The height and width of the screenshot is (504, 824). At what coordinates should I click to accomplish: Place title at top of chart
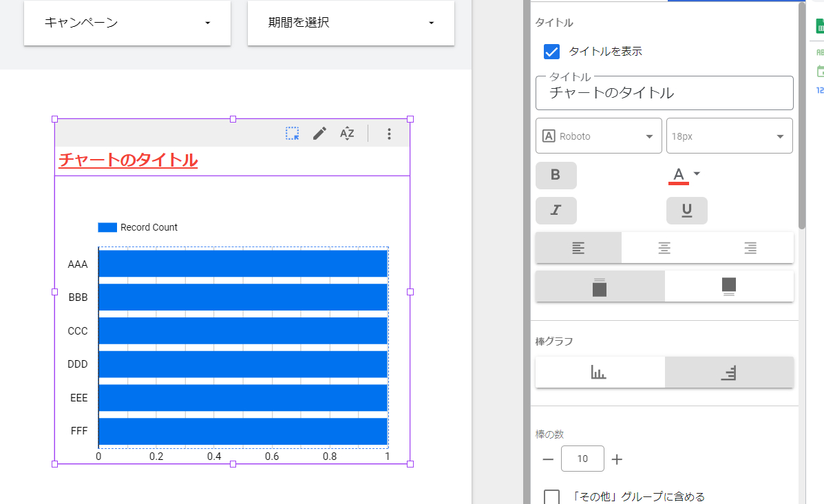click(x=600, y=286)
